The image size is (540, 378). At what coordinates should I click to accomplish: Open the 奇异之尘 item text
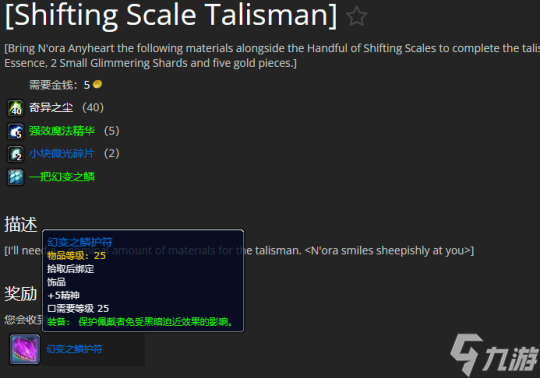pyautogui.click(x=51, y=108)
